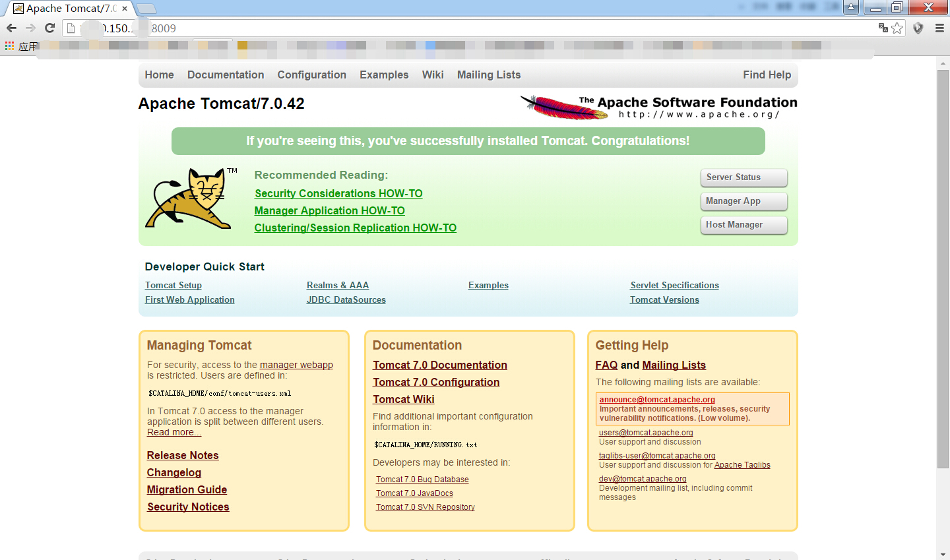Click taglibs-user@tomcat.apache.org link
The height and width of the screenshot is (560, 950).
tap(657, 456)
